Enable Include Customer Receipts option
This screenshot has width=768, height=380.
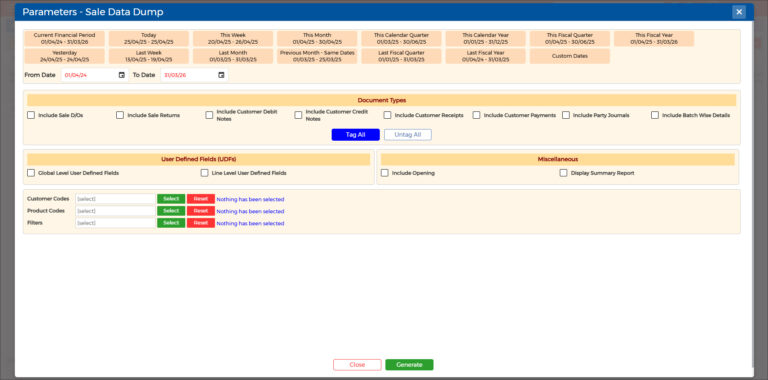pos(387,115)
